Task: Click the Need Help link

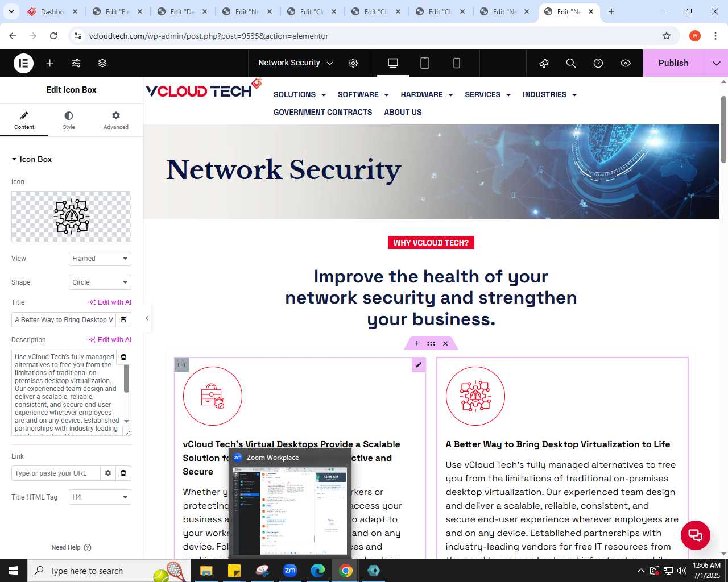Action: click(x=71, y=547)
